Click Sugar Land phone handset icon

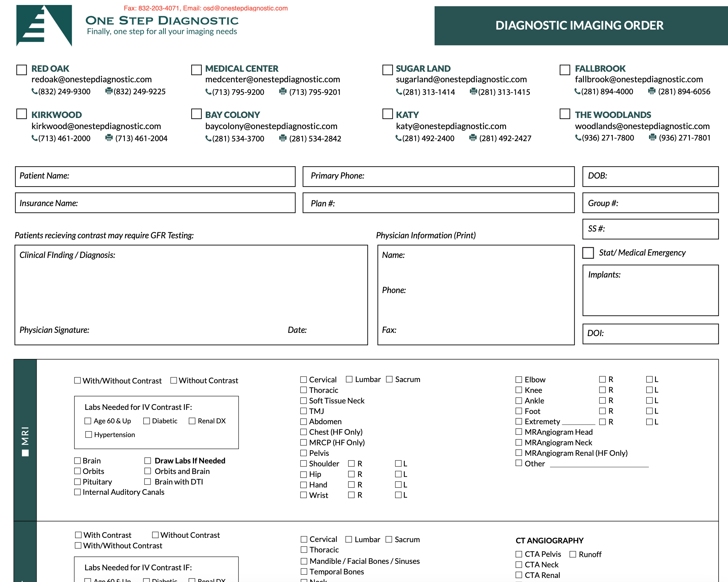(399, 91)
